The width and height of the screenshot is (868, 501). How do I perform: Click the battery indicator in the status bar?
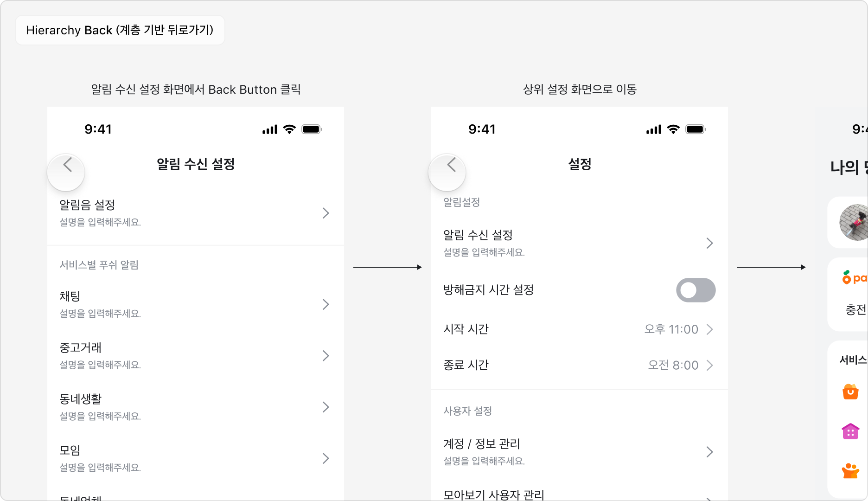point(312,129)
